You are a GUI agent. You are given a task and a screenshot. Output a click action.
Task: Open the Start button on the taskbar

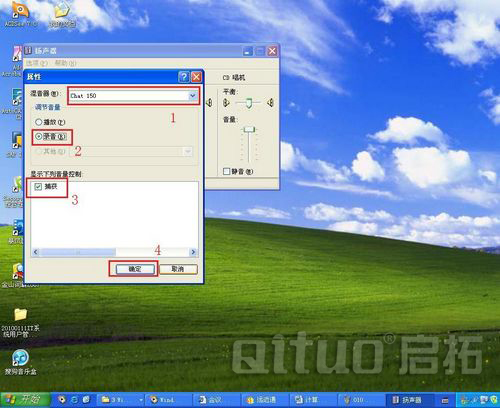[25, 399]
